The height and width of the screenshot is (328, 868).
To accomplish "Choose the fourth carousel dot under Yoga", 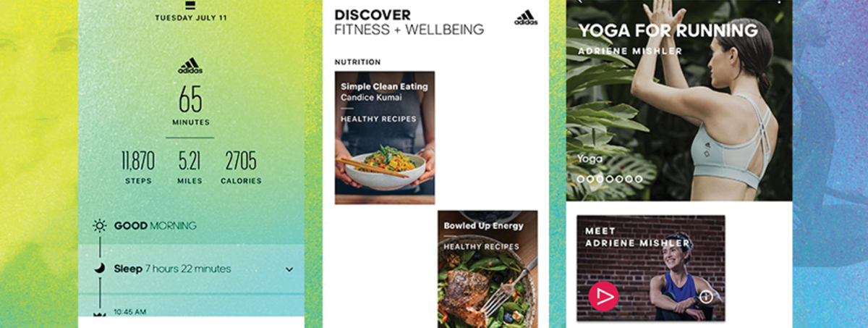I will pos(609,178).
